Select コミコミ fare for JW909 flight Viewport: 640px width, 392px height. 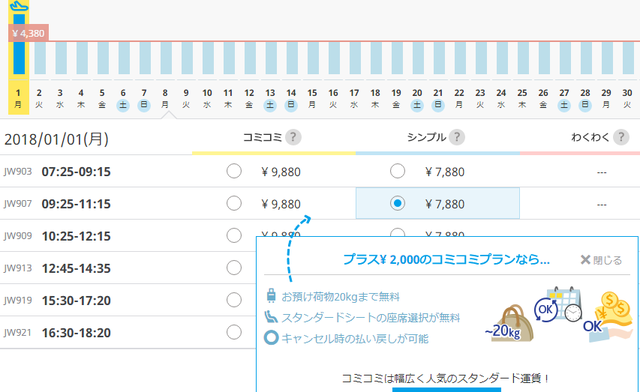(x=234, y=235)
